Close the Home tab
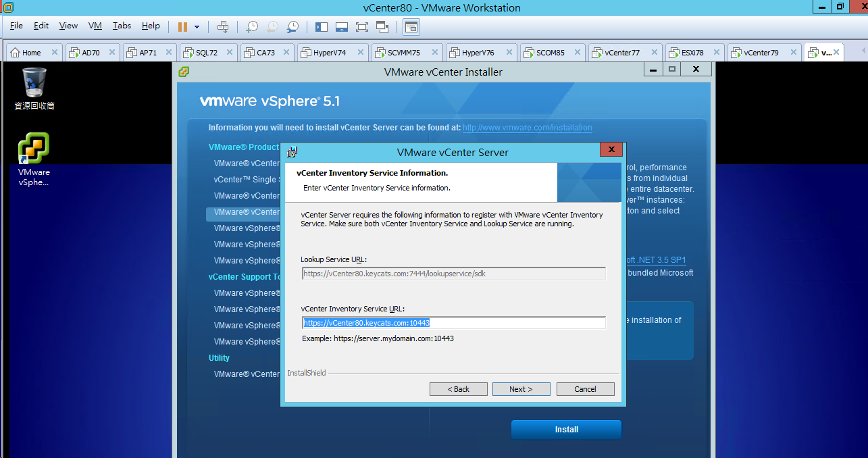The height and width of the screenshot is (458, 868). point(55,52)
